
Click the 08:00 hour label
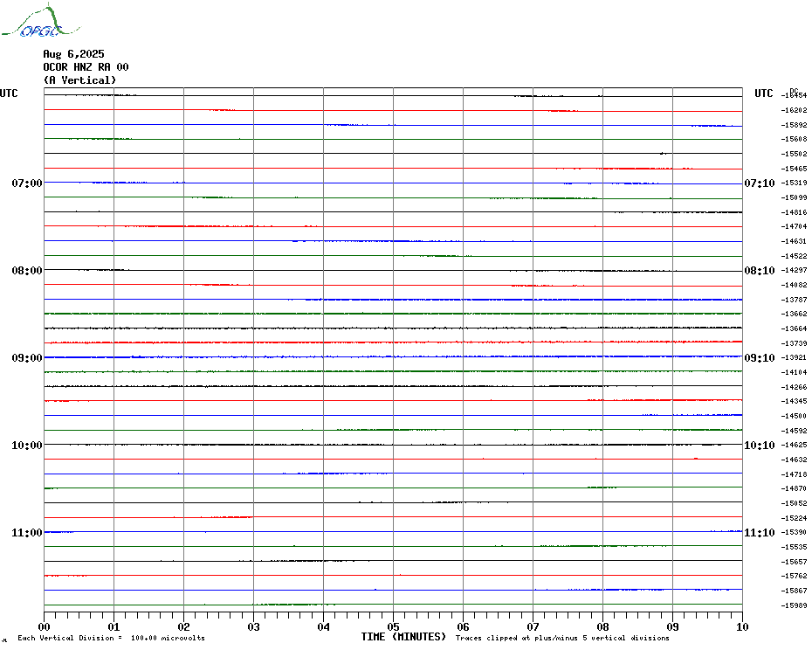[x=27, y=271]
